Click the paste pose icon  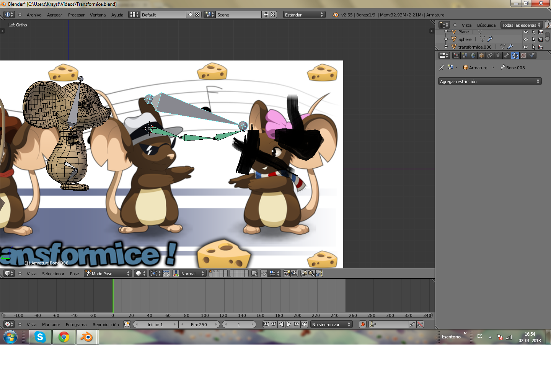311,273
